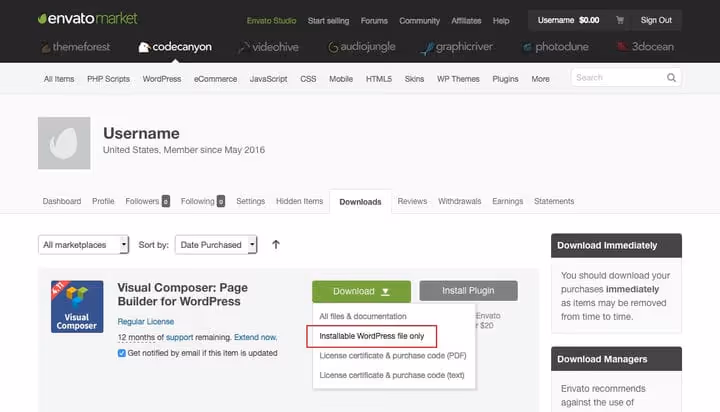The width and height of the screenshot is (720, 412).
Task: Open the GraphicRiver marketplace
Action: (457, 47)
